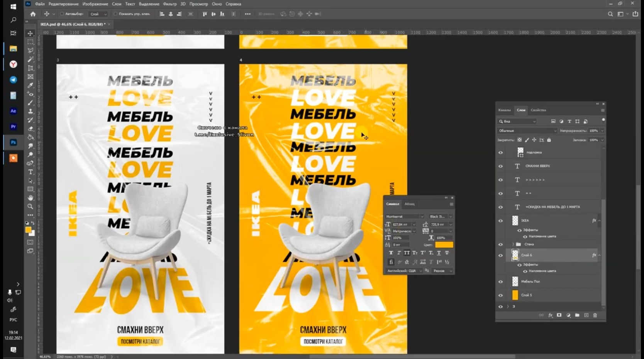
Task: Switch to the Каналы tab
Action: click(505, 110)
